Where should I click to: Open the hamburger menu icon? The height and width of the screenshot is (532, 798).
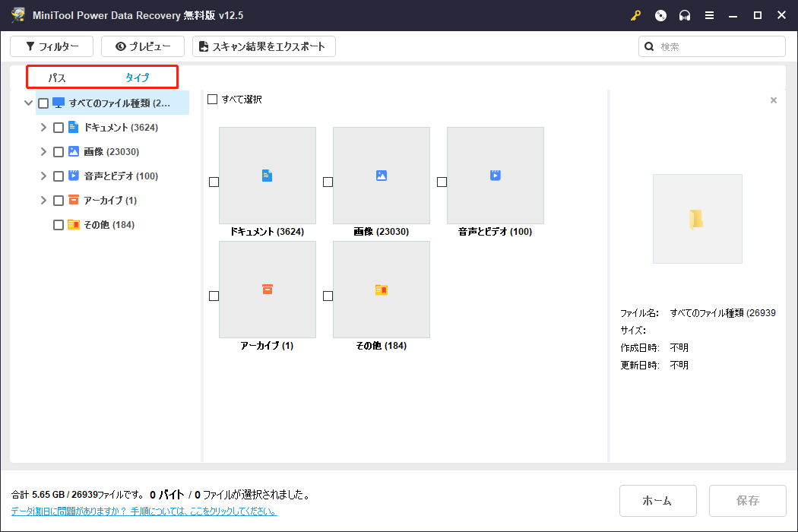pos(709,16)
